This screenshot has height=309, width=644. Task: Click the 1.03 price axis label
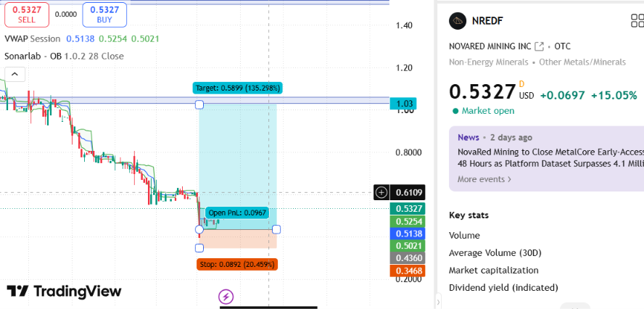pyautogui.click(x=403, y=104)
